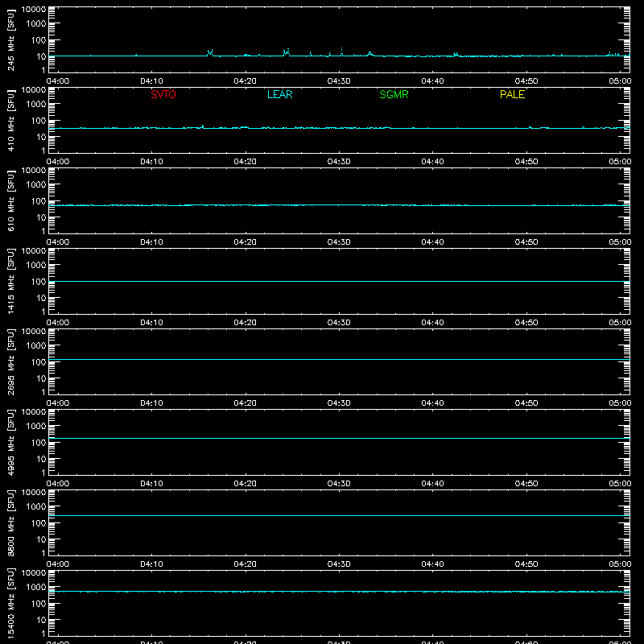Click 04:50 label under the 410 MHz plot
This screenshot has width=644, height=644.
click(x=526, y=162)
